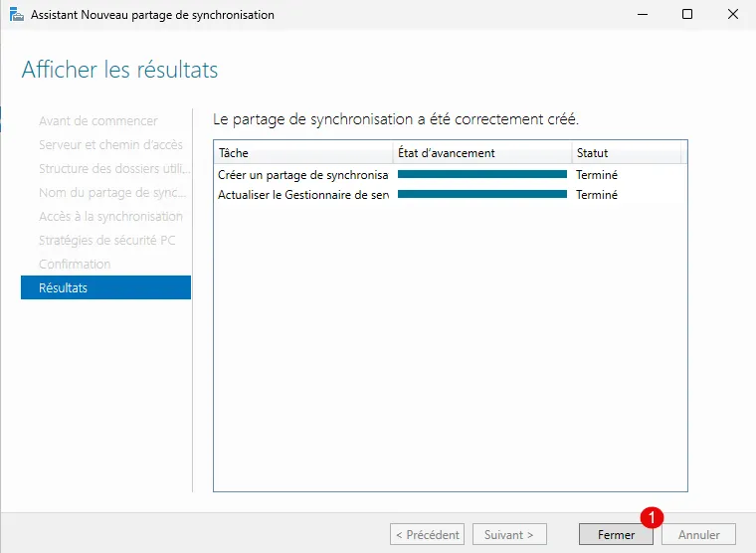
Task: Open the 'Structure des dossiers' step
Action: (x=113, y=169)
